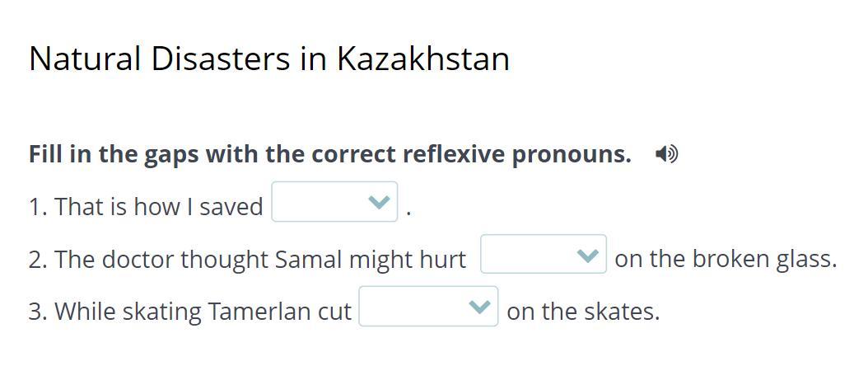Open the dropdown after 'Tamerlan cut'

427,307
